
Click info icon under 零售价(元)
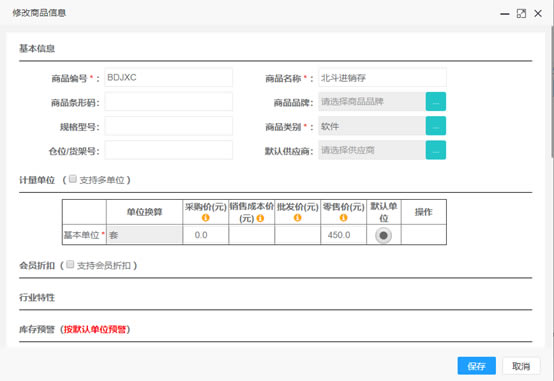click(x=343, y=218)
